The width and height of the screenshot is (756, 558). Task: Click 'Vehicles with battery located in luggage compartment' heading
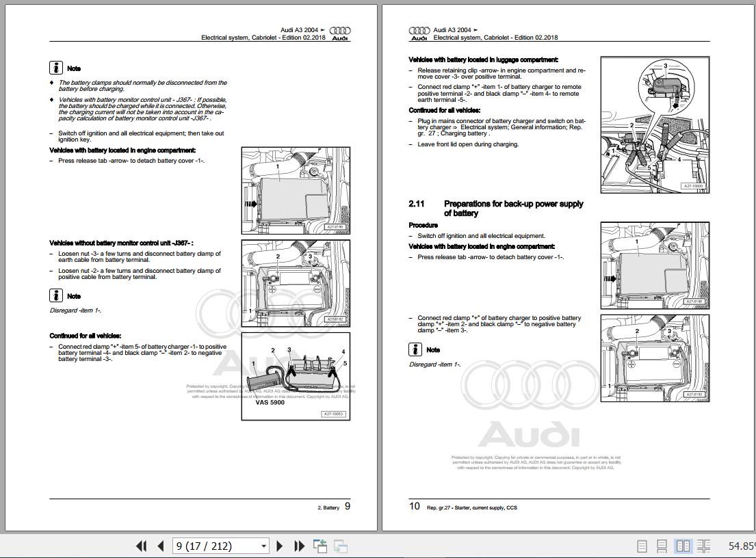click(x=483, y=59)
